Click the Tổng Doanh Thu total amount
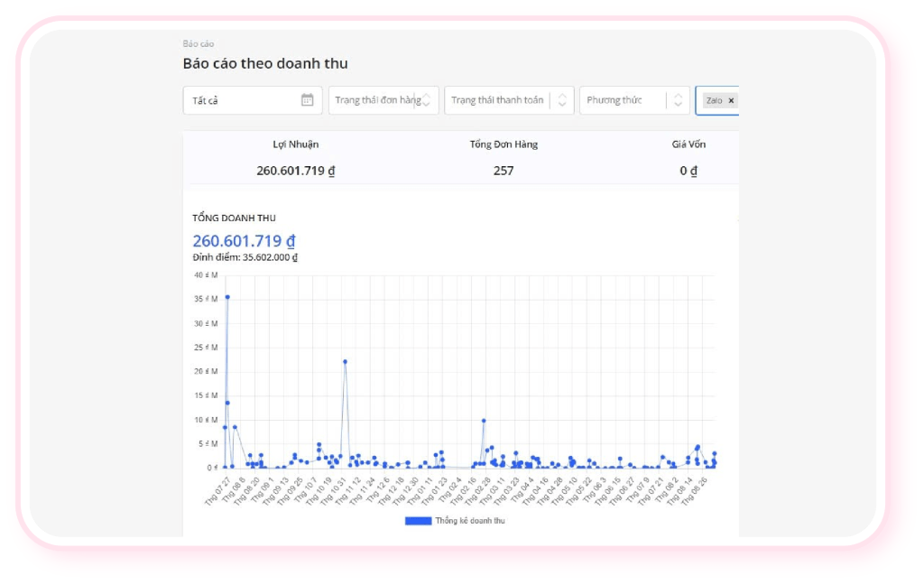924x585 pixels. (x=244, y=241)
